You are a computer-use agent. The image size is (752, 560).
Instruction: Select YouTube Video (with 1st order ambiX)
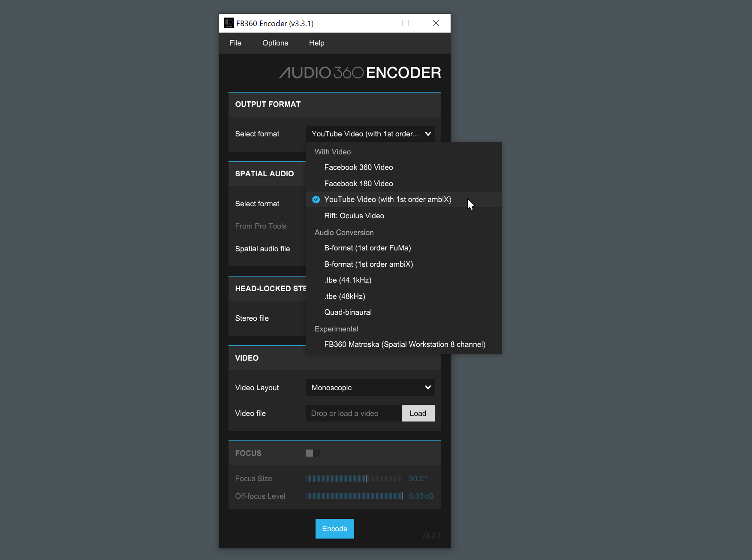pos(403,199)
